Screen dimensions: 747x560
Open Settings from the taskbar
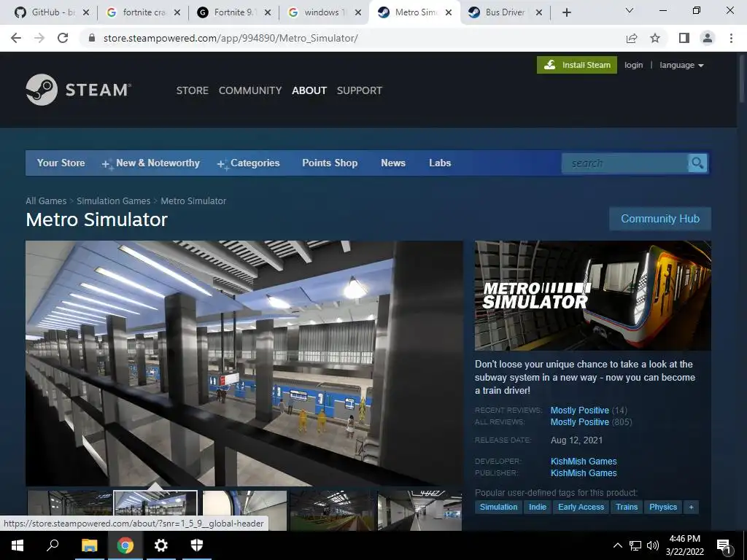(161, 545)
